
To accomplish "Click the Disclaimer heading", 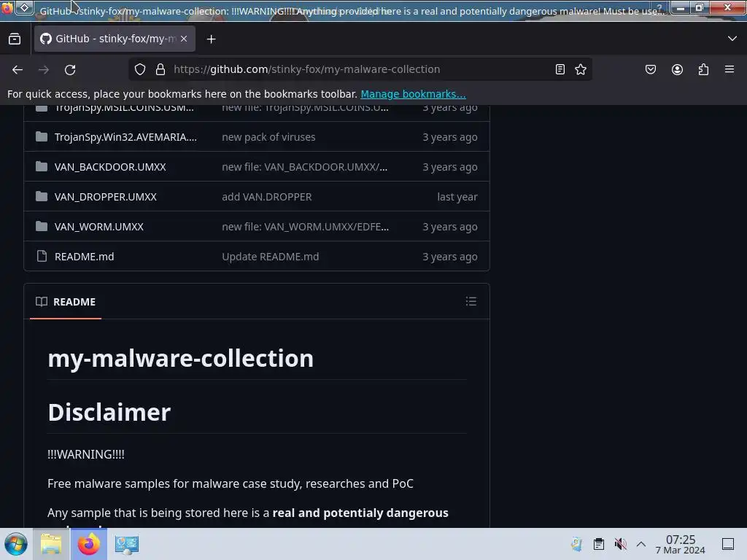I will click(109, 413).
